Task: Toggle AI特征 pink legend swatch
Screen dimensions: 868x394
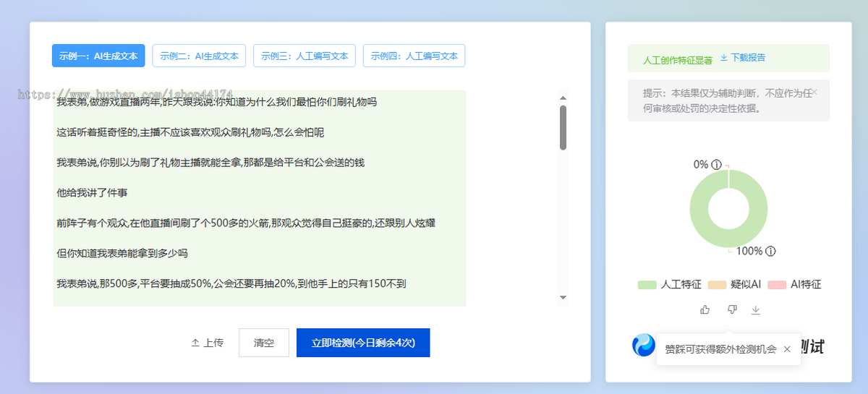Action: pyautogui.click(x=777, y=285)
